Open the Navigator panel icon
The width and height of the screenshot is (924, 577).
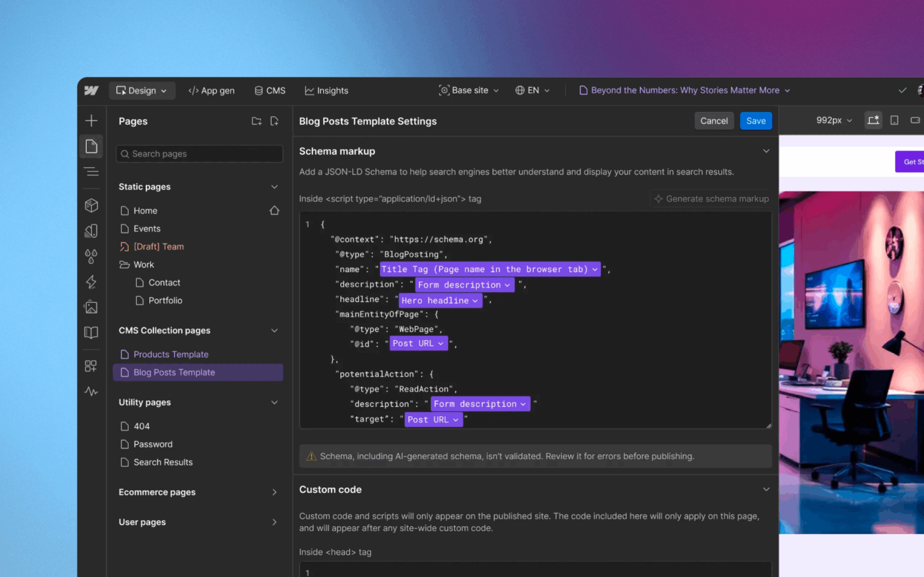pos(91,172)
